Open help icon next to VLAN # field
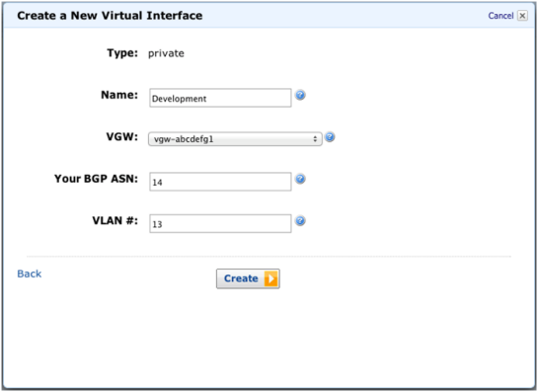This screenshot has height=392, width=538. 300,221
